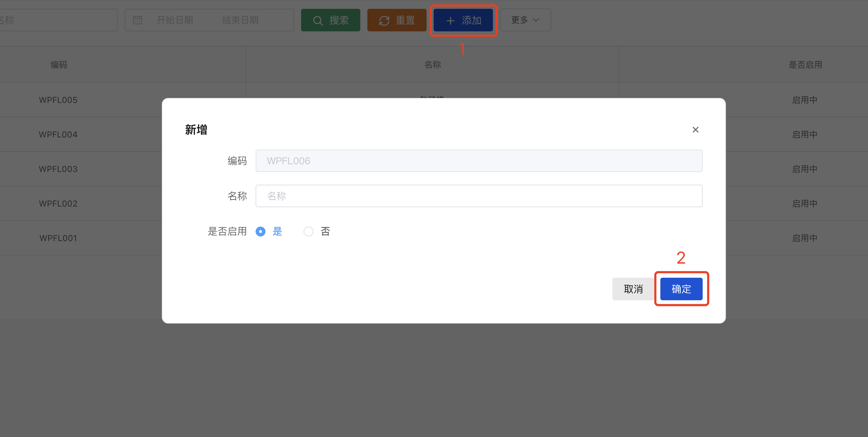Click the 编码 column header
Screen dimensions: 868x437
pyautogui.click(x=59, y=65)
